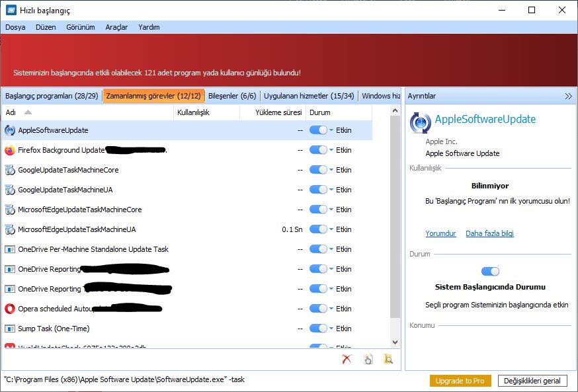This screenshot has height=392, width=578.
Task: Select the MicrosoftEdgeUpdateTaskMachineUA row name
Action: (x=77, y=229)
